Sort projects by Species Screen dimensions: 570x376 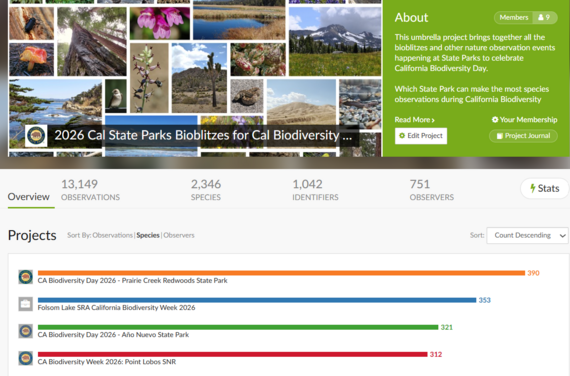click(x=148, y=235)
